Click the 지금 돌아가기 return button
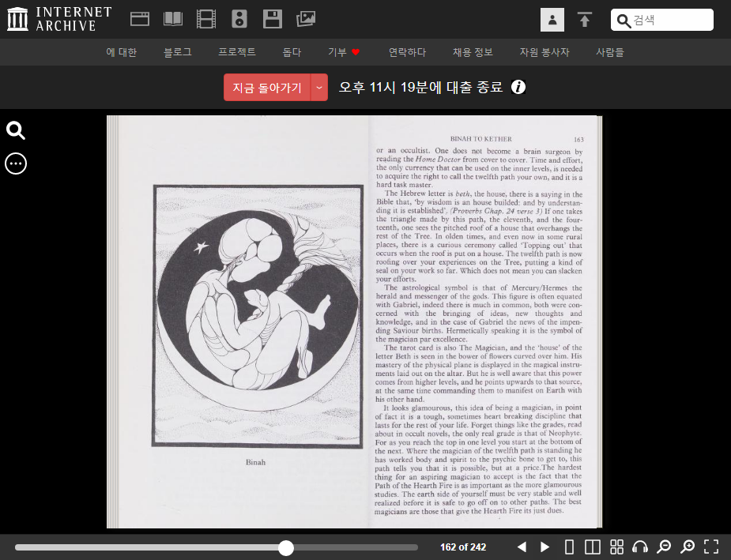The height and width of the screenshot is (560, 731). [x=267, y=87]
